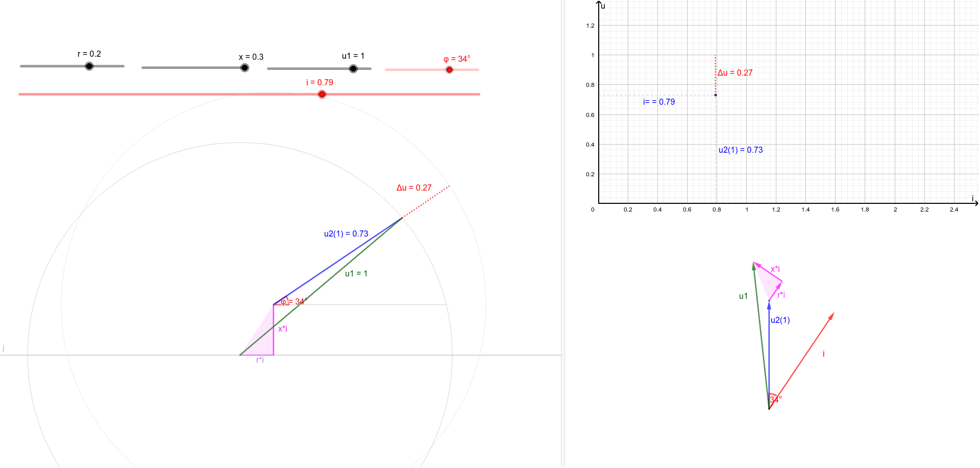This screenshot has width=980, height=468.
Task: Click the green 'u1 = 1' label on the diagram line
Action: (x=356, y=273)
